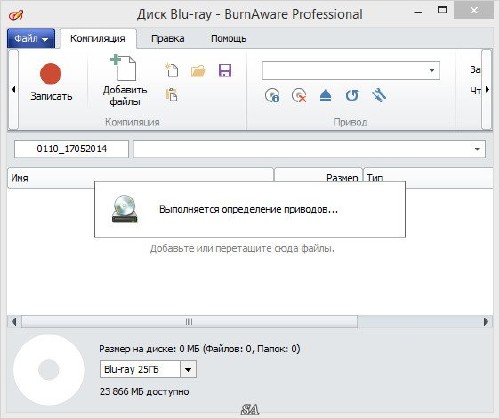Click the paste clipboard icon
Viewport: 500px width, 419px height.
pos(172,95)
